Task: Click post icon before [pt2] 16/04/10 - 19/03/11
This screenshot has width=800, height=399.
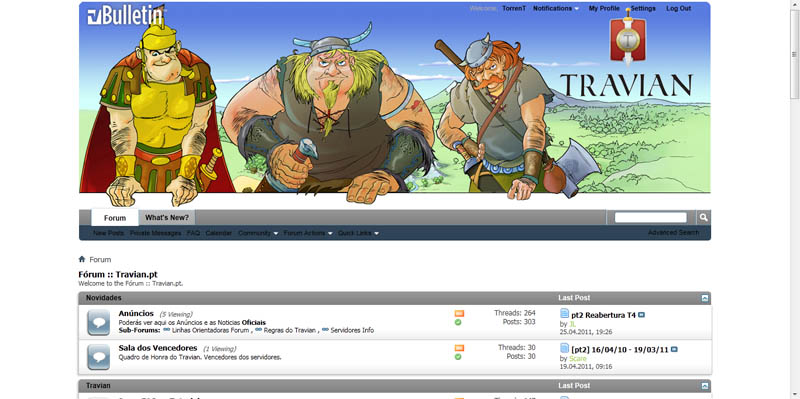Action: pos(564,348)
